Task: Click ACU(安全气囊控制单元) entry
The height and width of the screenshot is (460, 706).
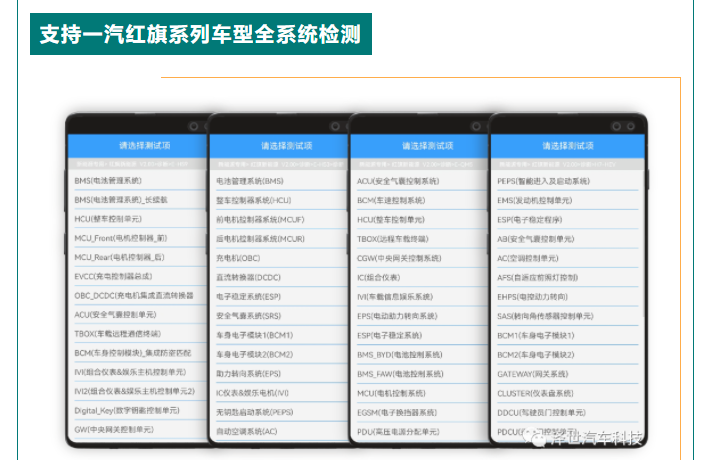Action: (x=137, y=315)
